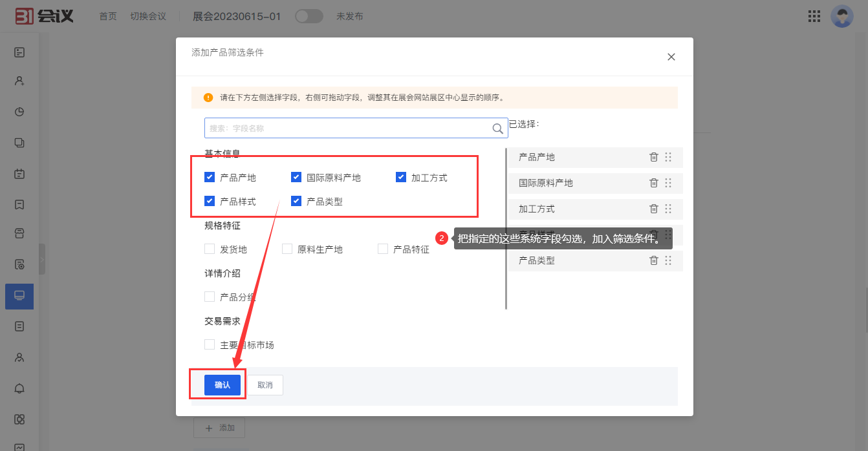The width and height of the screenshot is (868, 451).
Task: Click the search magnifier icon
Action: click(497, 129)
